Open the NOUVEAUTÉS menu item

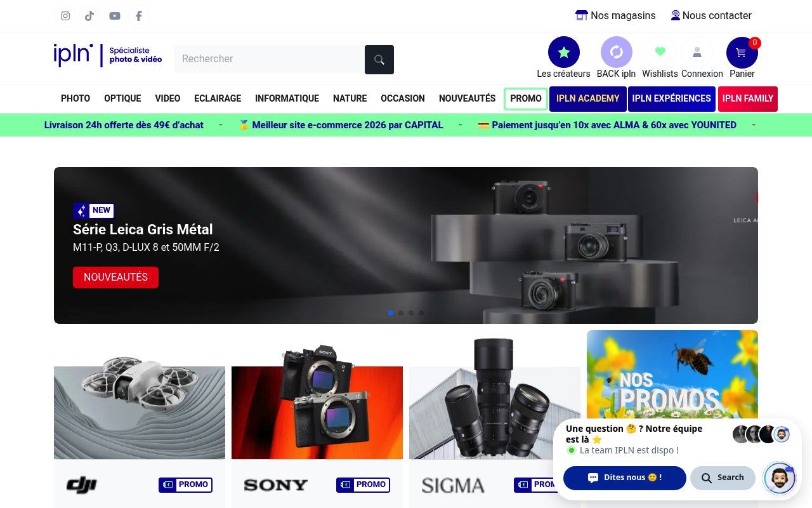click(468, 98)
